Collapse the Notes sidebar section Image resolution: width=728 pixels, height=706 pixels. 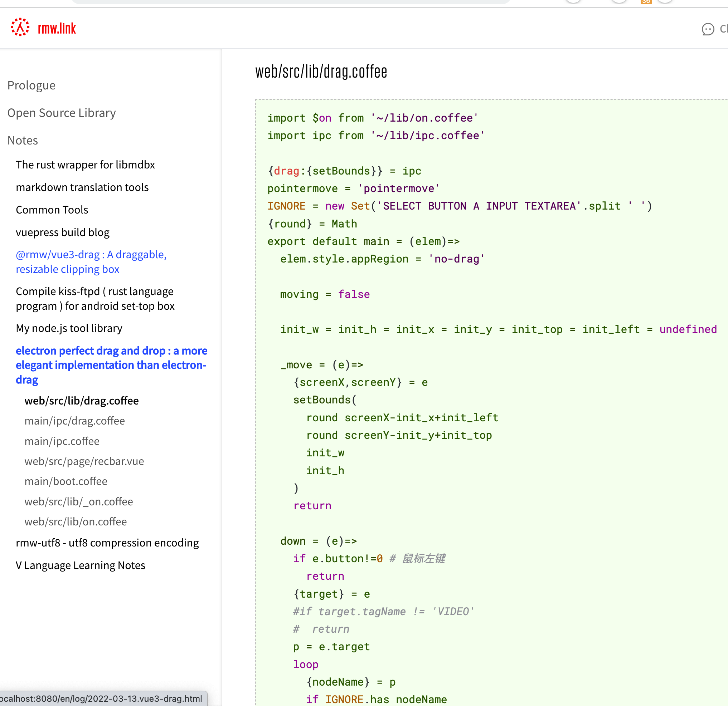(x=23, y=140)
